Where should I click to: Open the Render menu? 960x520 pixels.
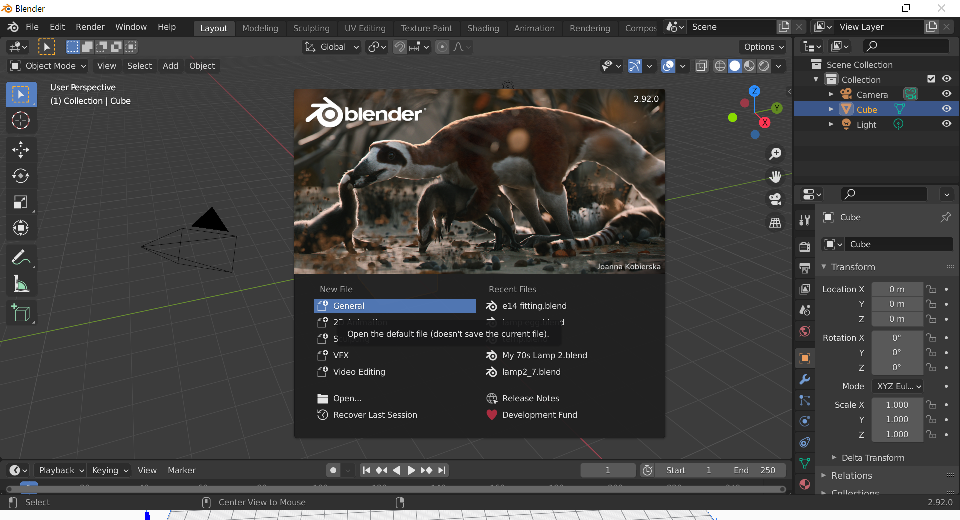click(x=90, y=27)
